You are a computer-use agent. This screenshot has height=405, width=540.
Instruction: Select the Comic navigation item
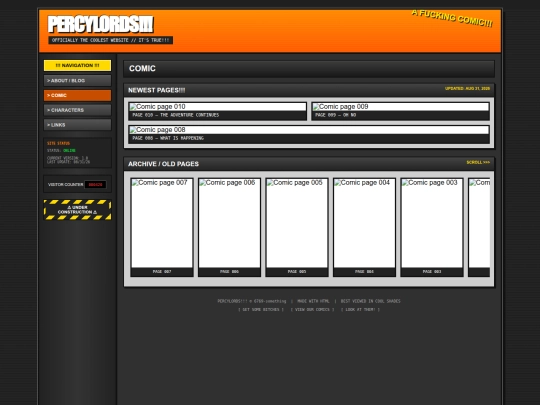click(x=77, y=95)
